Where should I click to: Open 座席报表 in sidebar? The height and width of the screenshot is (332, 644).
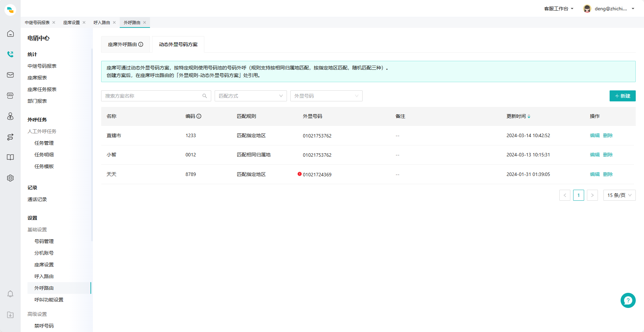pos(37,78)
